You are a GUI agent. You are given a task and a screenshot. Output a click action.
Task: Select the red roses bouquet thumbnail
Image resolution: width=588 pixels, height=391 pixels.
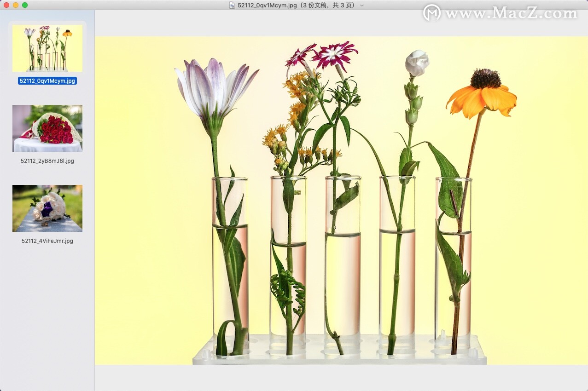pyautogui.click(x=47, y=128)
